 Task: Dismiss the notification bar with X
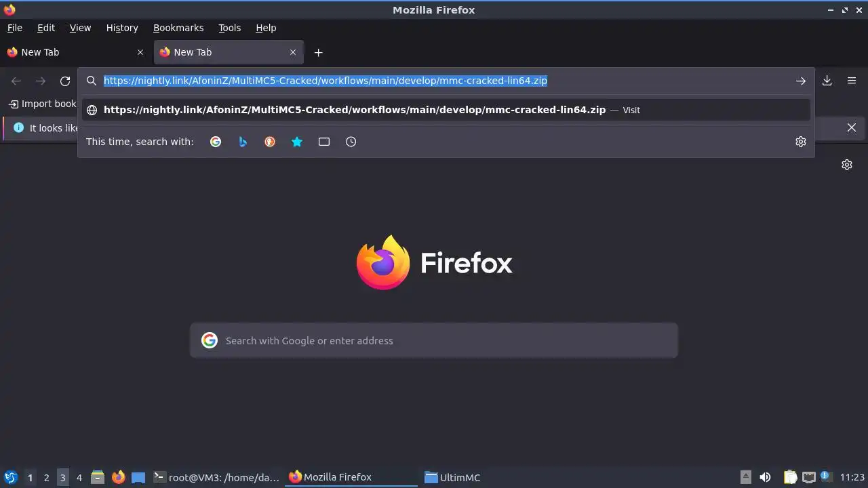coord(852,127)
